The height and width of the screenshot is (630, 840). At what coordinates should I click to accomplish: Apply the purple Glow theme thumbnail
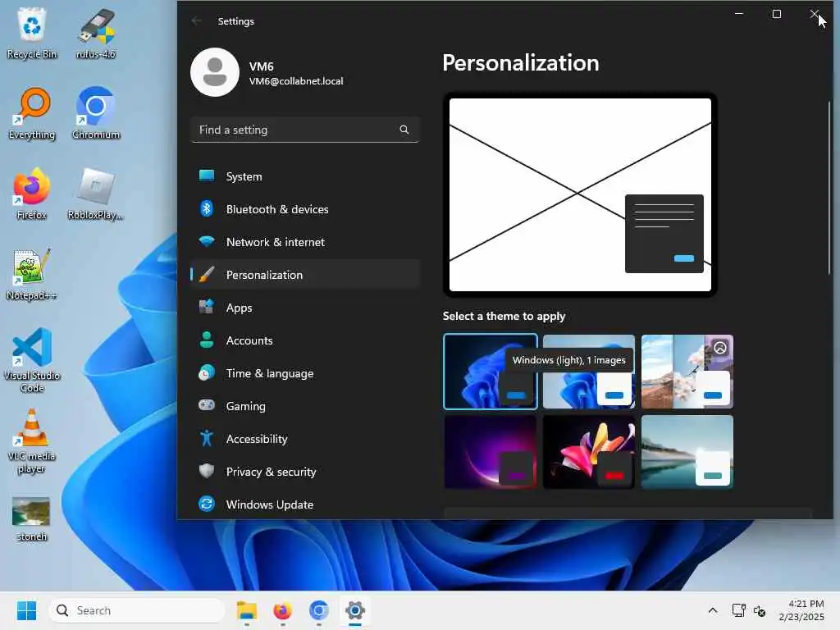coord(491,452)
